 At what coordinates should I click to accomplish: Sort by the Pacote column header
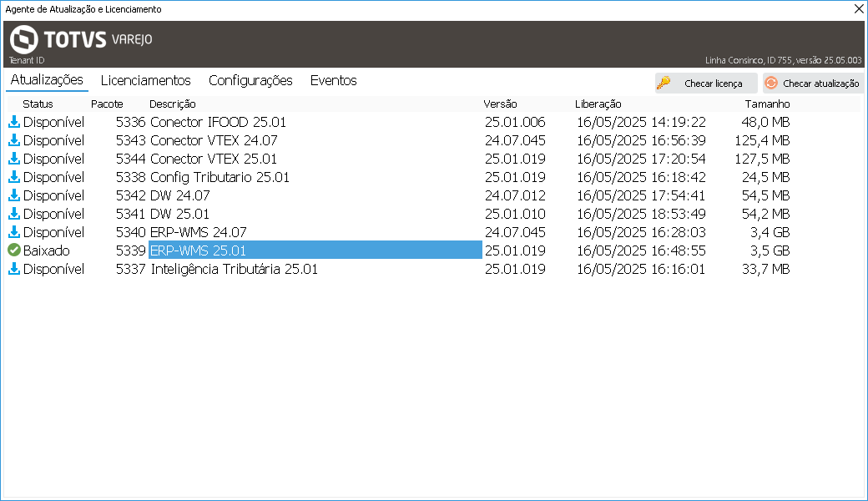pos(107,104)
